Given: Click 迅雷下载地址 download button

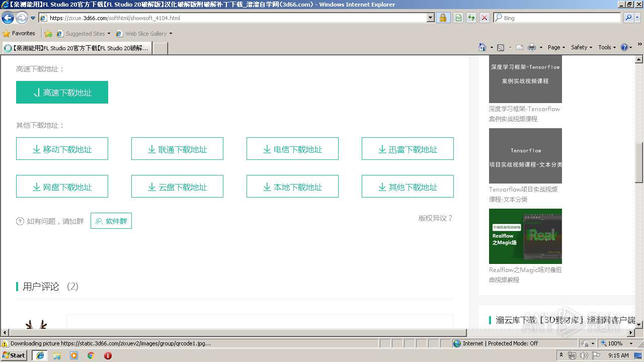Looking at the screenshot, I should pos(408,149).
